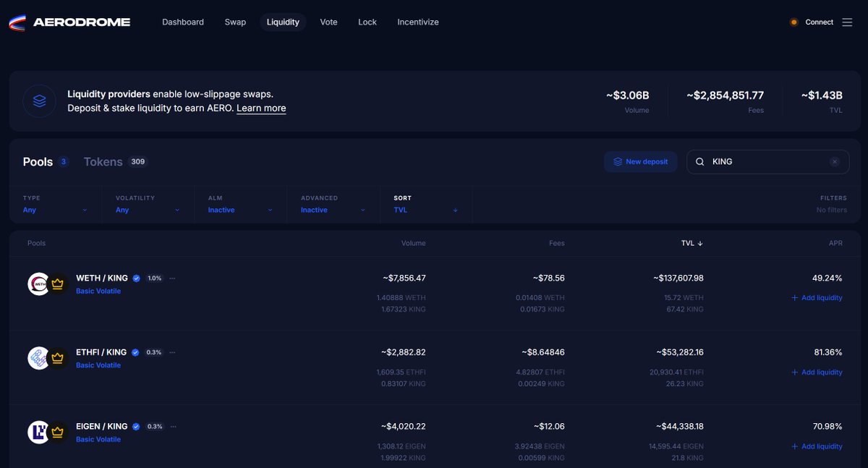Click the 49.24% APR value

pyautogui.click(x=827, y=278)
